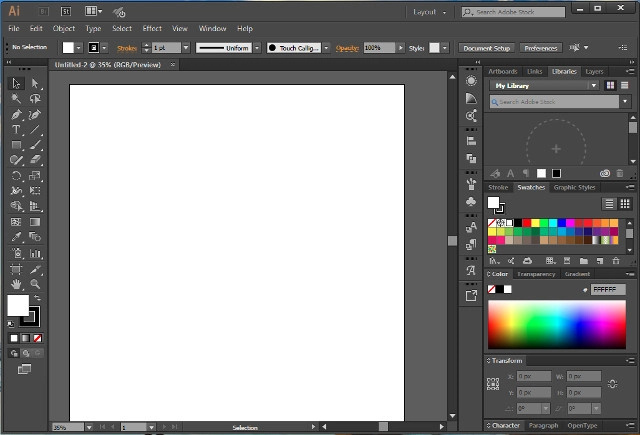Select the Eyedropper tool

pyautogui.click(x=17, y=238)
